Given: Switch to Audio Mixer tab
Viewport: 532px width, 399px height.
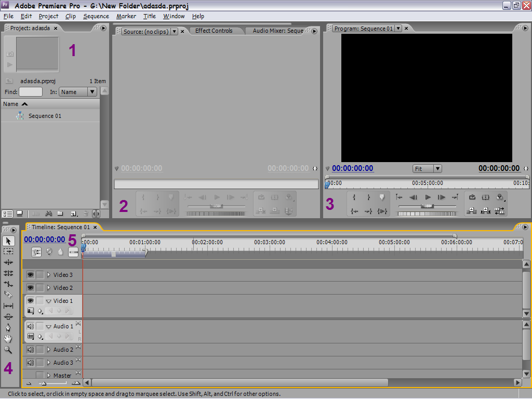Looking at the screenshot, I should click(278, 31).
